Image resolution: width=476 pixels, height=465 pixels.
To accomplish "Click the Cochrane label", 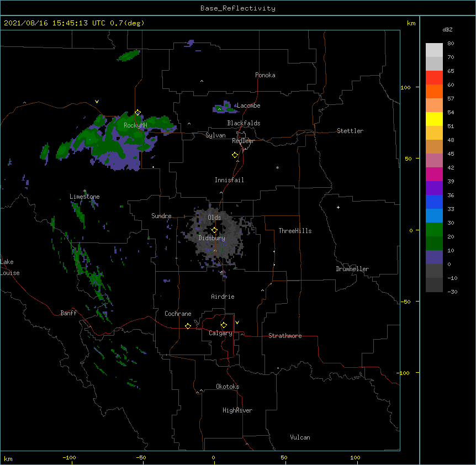I will [178, 314].
